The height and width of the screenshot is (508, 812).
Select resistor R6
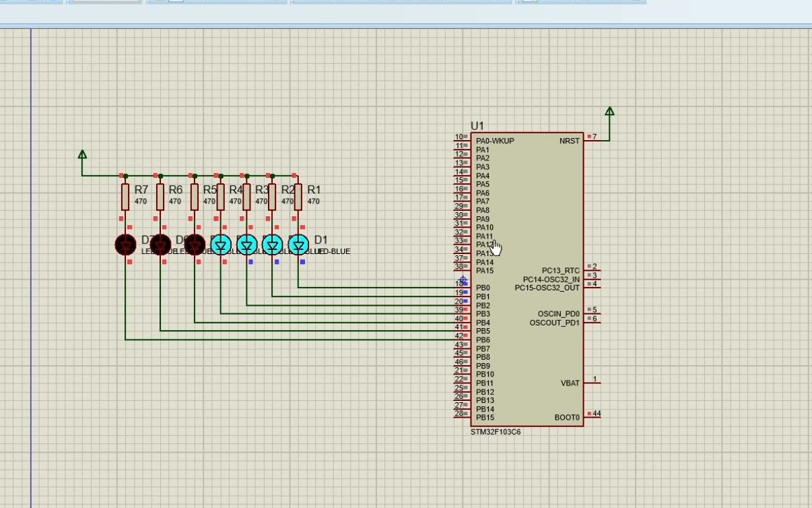click(x=159, y=195)
